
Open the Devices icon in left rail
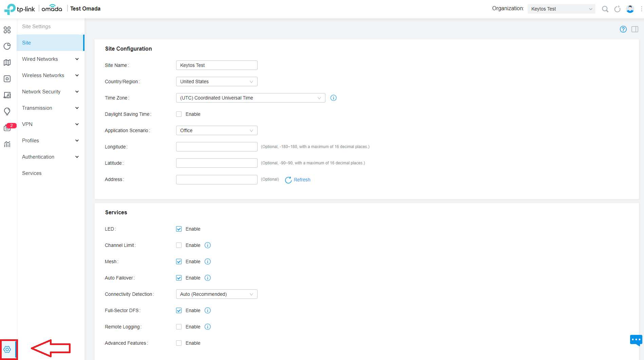pyautogui.click(x=7, y=79)
